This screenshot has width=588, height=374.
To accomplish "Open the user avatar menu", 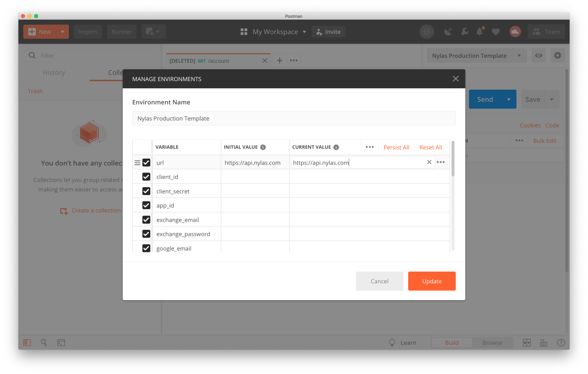I will click(x=515, y=32).
